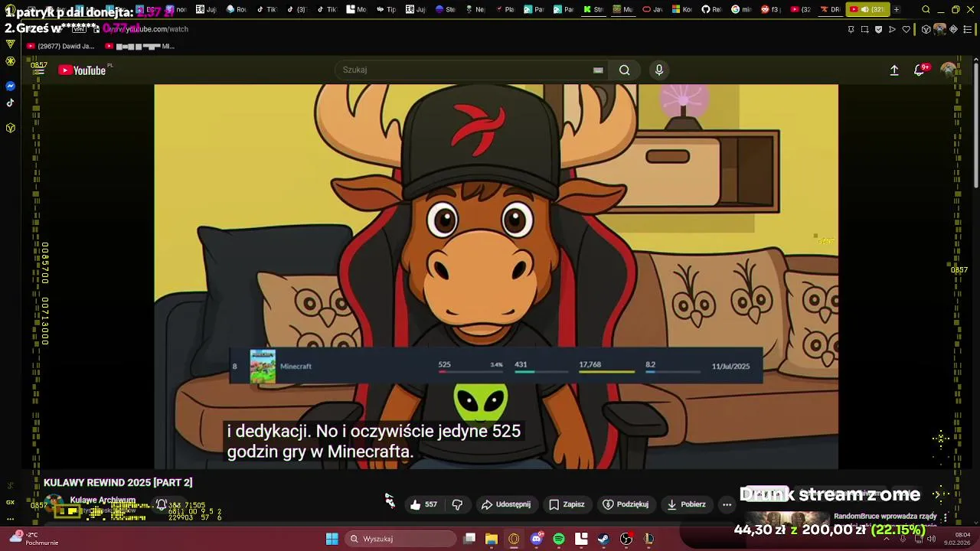The width and height of the screenshot is (980, 551).
Task: Open the Windows Start button
Action: (x=332, y=539)
